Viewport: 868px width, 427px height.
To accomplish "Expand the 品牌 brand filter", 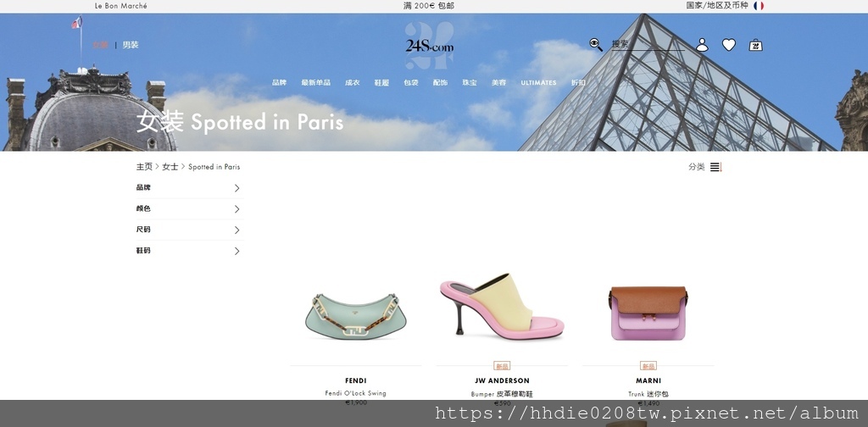I will click(189, 188).
